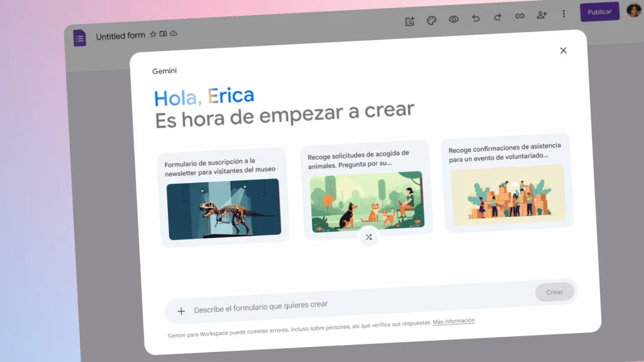The image size is (644, 362).
Task: Close the Gemini dialog
Action: tap(563, 51)
